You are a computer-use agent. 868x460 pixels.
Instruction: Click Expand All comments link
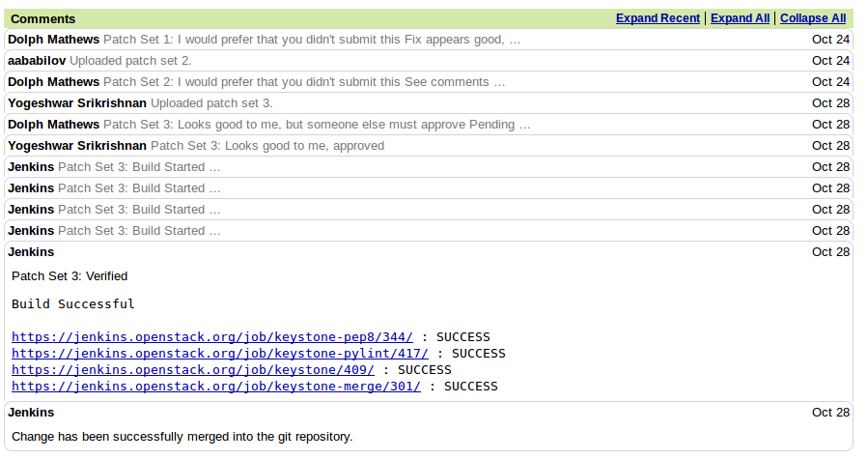click(740, 18)
